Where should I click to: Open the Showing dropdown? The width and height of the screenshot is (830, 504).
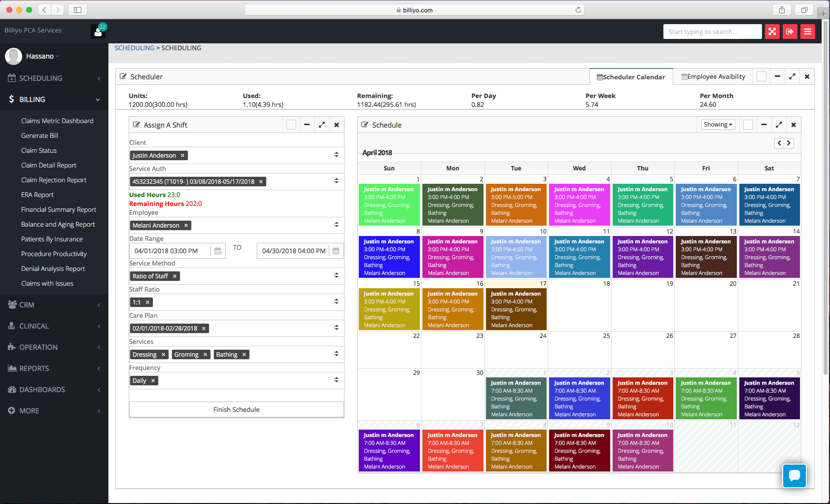(718, 125)
